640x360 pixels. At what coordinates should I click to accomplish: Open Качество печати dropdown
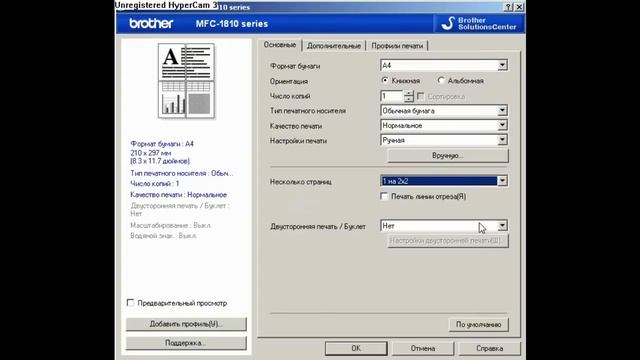coord(444,125)
